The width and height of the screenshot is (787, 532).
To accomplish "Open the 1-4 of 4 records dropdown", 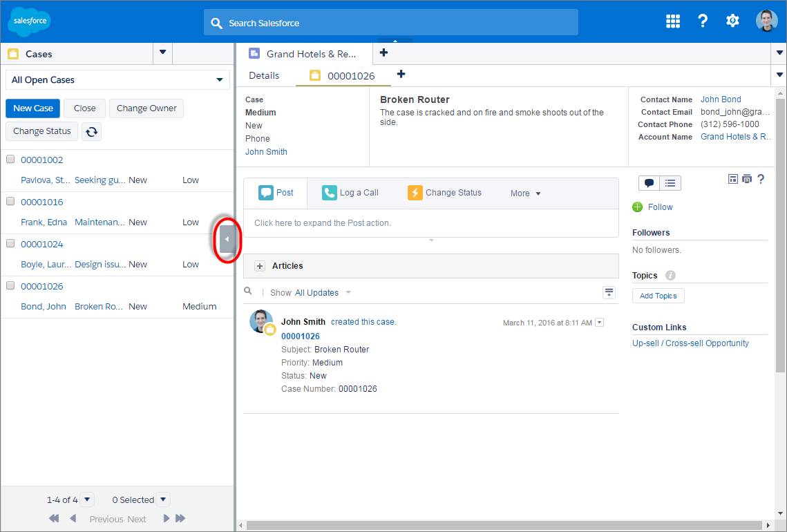I will (87, 500).
